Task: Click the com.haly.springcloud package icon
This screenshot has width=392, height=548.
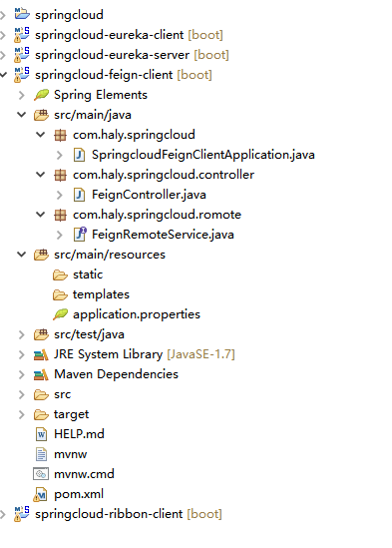Action: tap(60, 135)
